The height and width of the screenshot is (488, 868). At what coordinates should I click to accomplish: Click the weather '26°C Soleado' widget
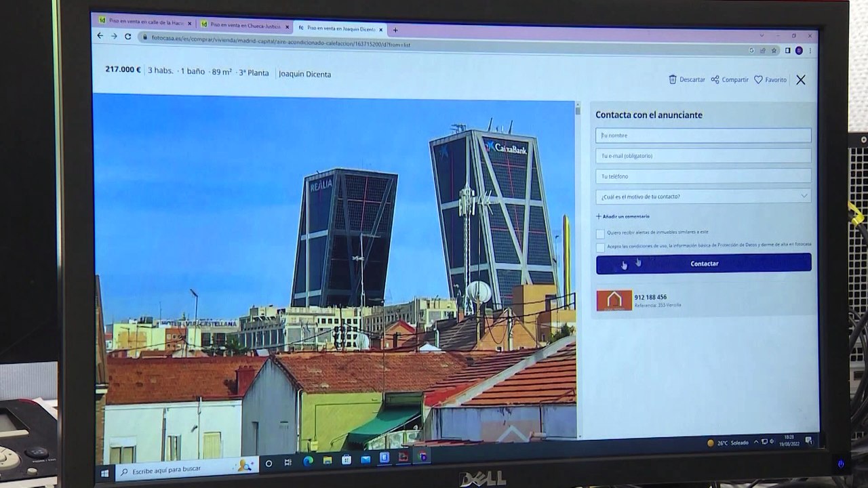tap(728, 443)
